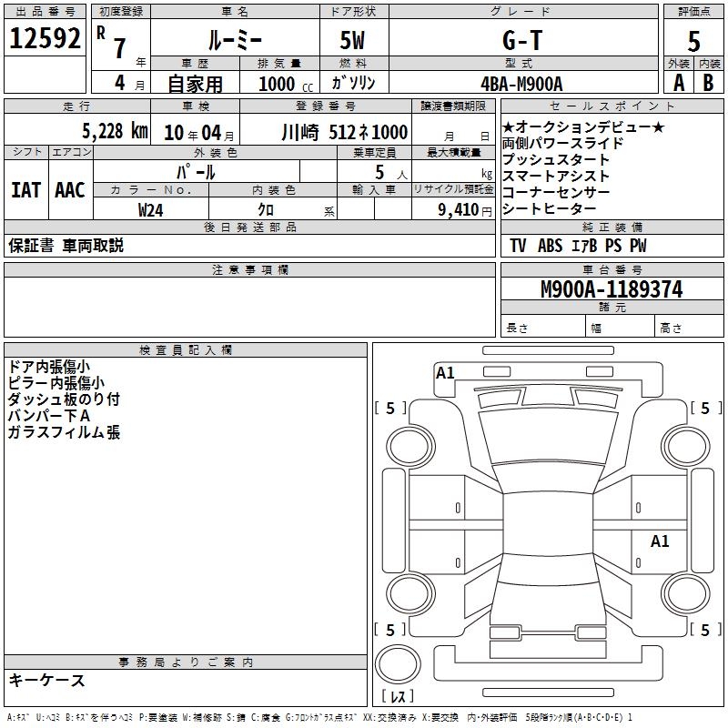Click the overall evaluation score 5

tap(693, 42)
